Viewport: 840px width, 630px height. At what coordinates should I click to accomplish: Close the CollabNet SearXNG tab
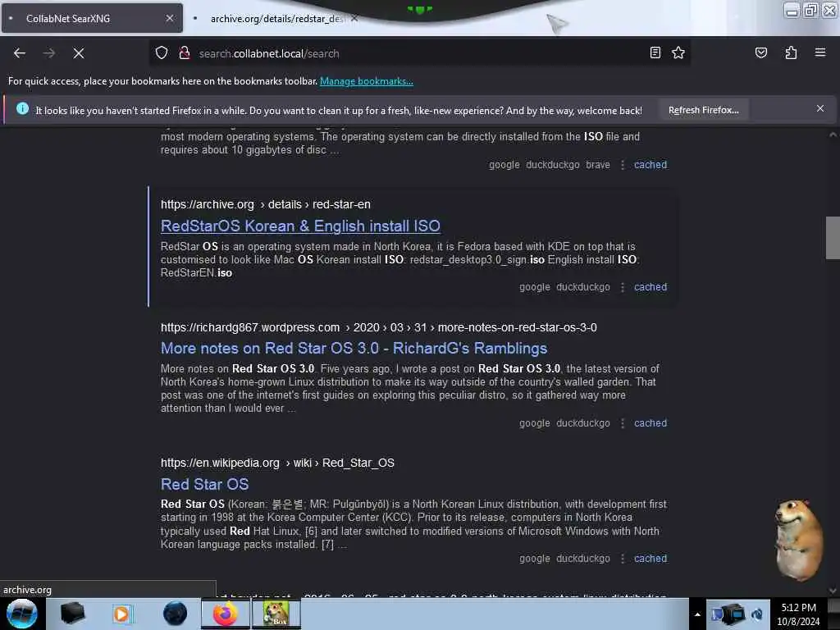click(x=169, y=18)
